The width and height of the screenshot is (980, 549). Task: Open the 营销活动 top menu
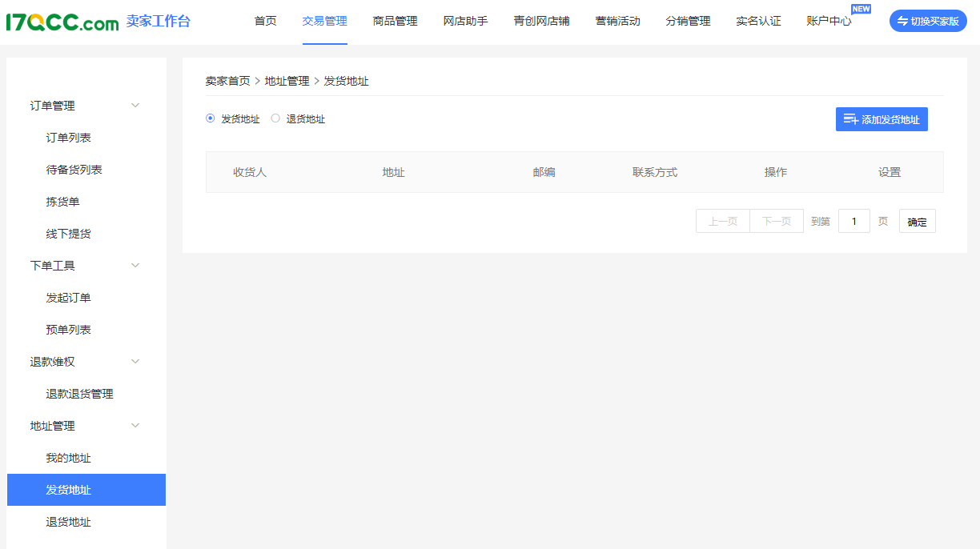tap(617, 22)
